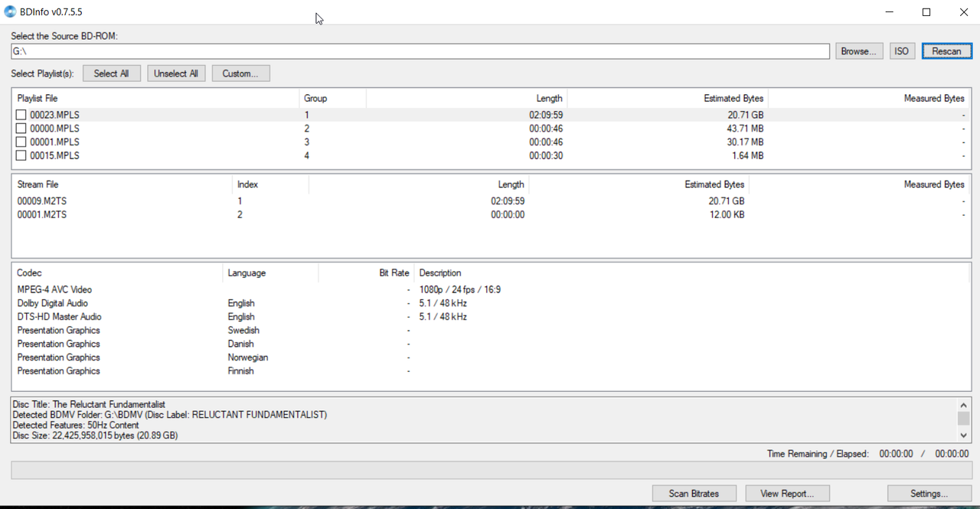The width and height of the screenshot is (980, 509).
Task: Click the 1080p / 24 fps / 16:9 description
Action: click(x=460, y=290)
